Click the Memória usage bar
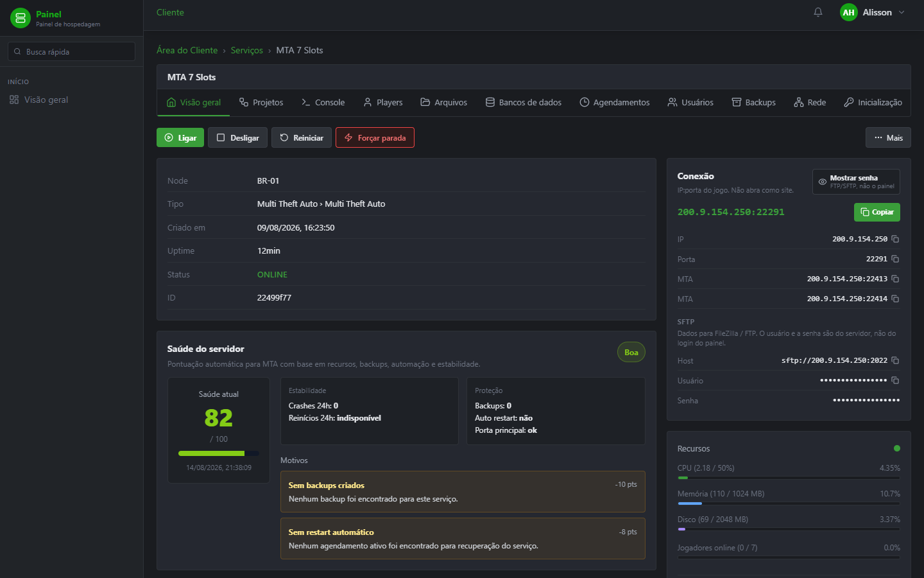 point(789,504)
